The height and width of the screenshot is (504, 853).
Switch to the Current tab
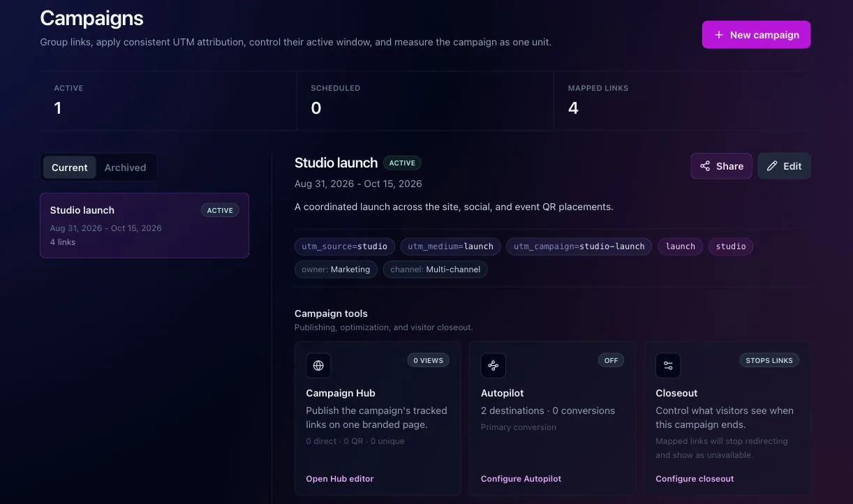click(x=69, y=168)
